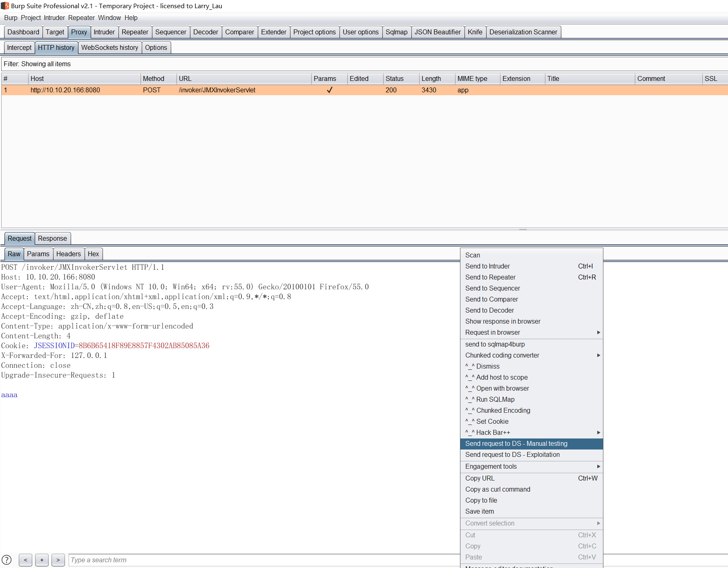The image size is (728, 568).
Task: Choose Scan from the context menu
Action: 531,255
